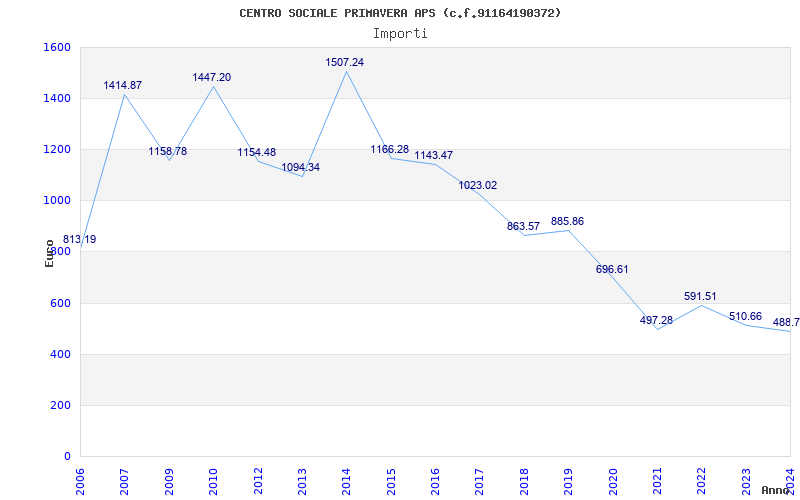Viewport: 800px width, 500px height.
Task: Click the 2007 x-axis year label
Action: 124,481
